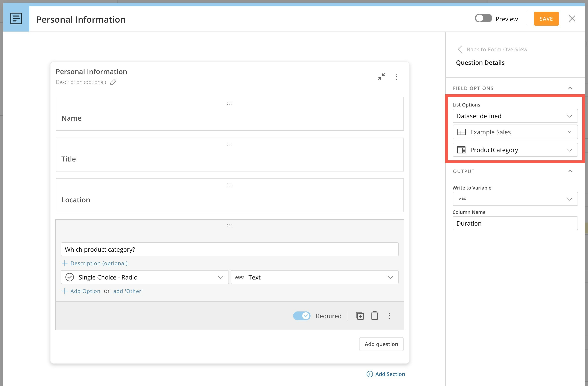Screen dimensions: 588x386
Task: Open the Single Choice - Radio type dropdown
Action: click(x=144, y=277)
